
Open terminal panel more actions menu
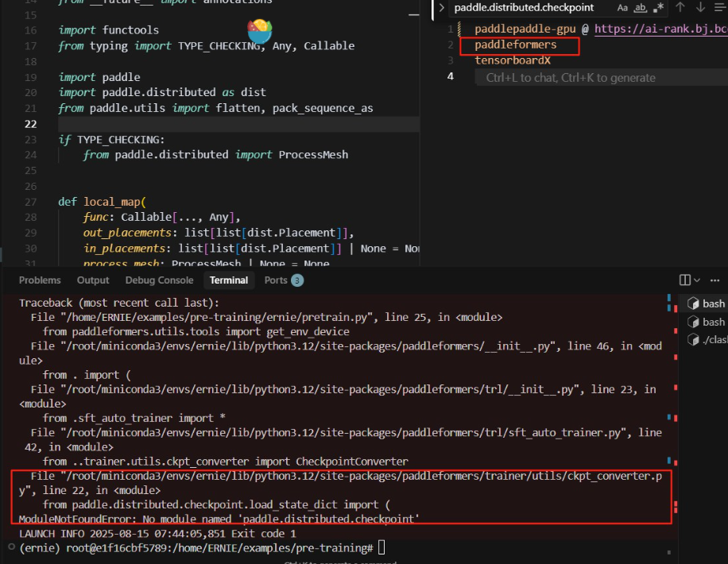716,280
